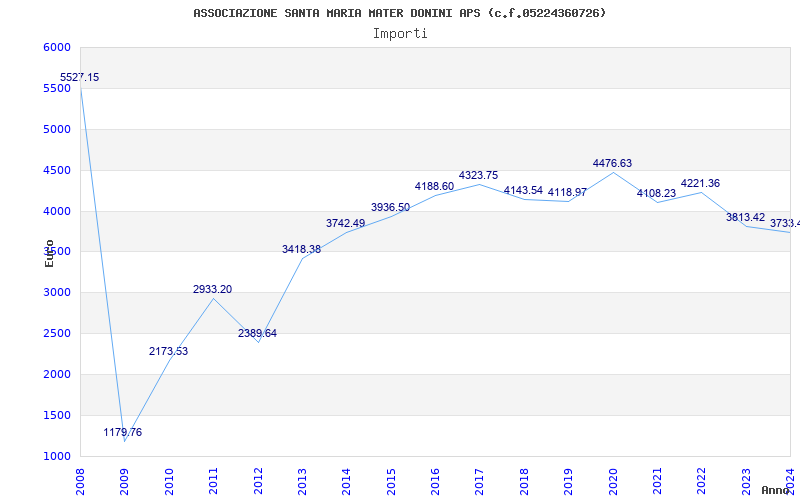Click the 3000 y-axis tick label

coord(57,293)
